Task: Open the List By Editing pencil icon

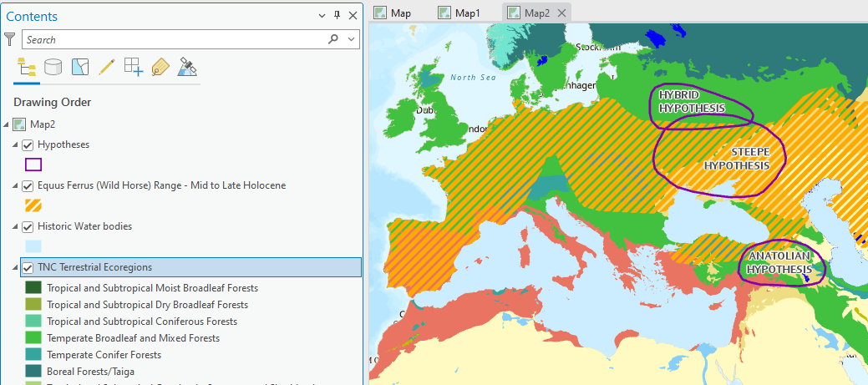Action: click(106, 68)
